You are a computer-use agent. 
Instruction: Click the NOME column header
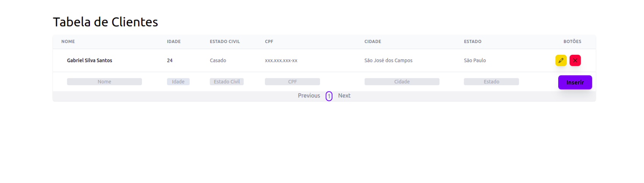(x=68, y=42)
